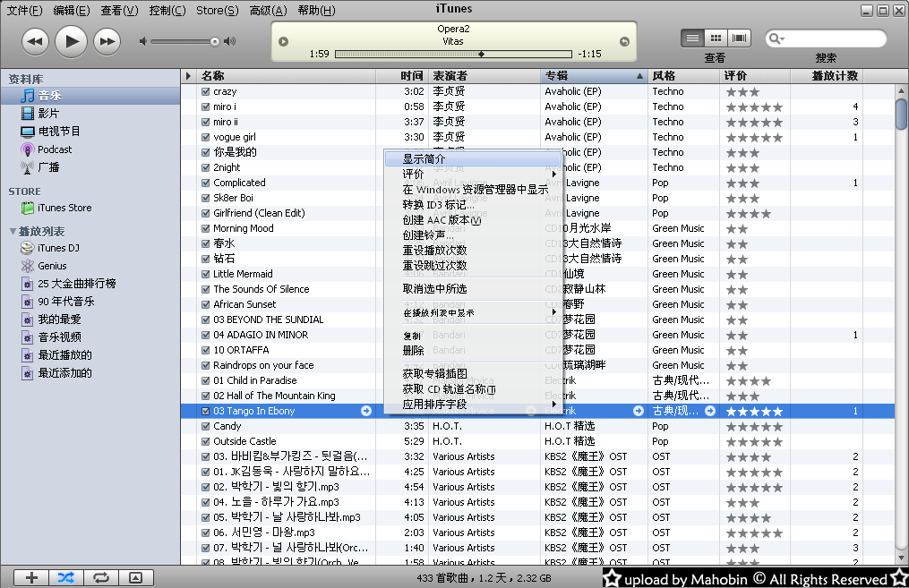Open the 高级(A) menu
Screen dimensions: 909x588
269,11
